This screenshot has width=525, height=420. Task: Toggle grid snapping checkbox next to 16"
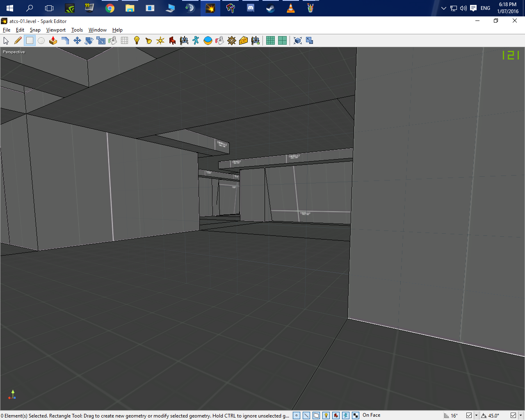(469, 415)
